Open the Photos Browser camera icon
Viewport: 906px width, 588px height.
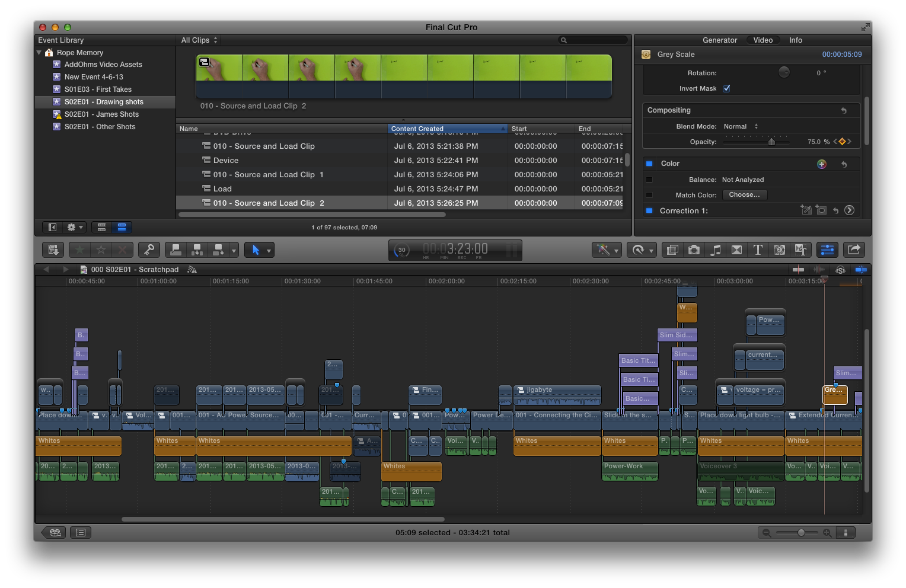point(694,250)
